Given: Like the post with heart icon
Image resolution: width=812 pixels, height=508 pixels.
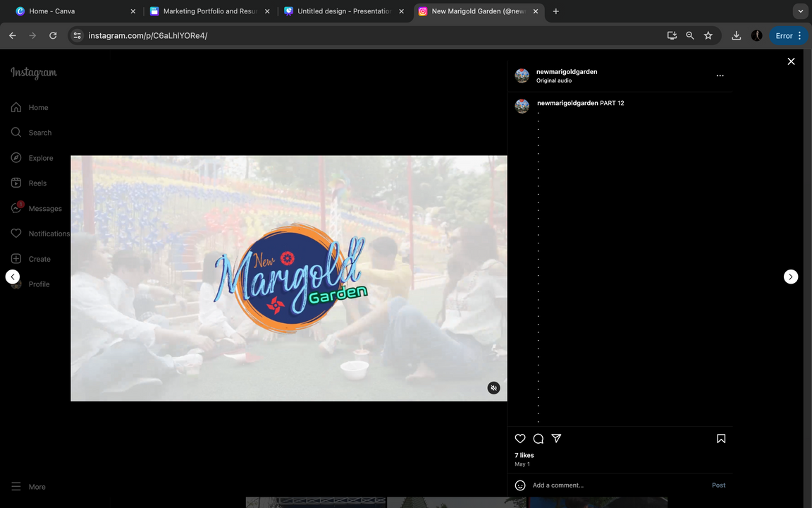Looking at the screenshot, I should (x=520, y=439).
